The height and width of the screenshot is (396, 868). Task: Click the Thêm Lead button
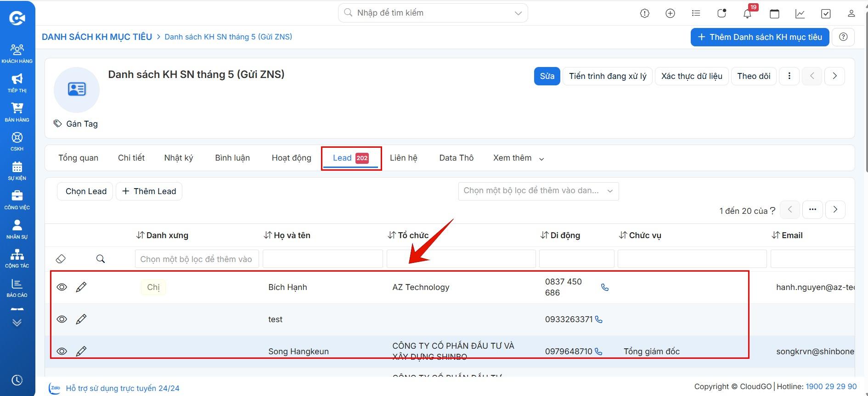point(149,191)
